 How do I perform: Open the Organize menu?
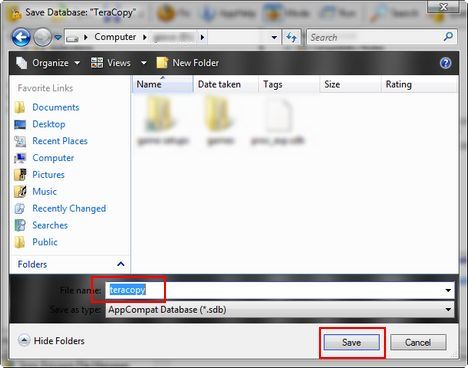pyautogui.click(x=48, y=63)
